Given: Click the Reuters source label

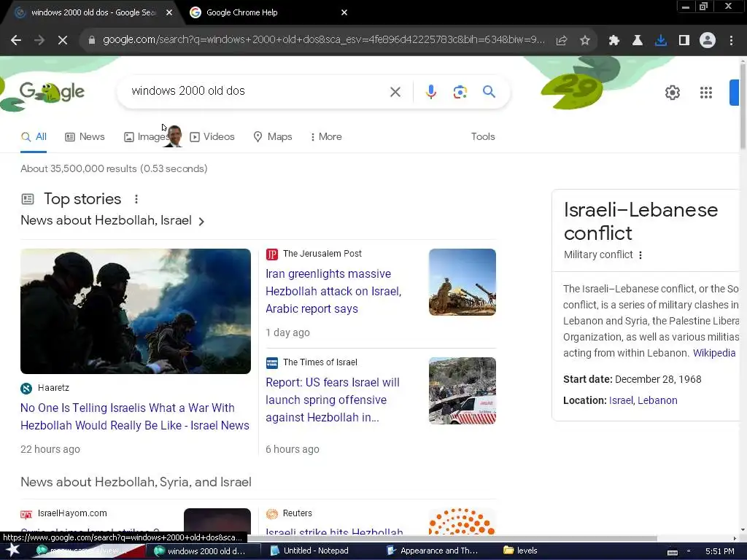Looking at the screenshot, I should 298,513.
